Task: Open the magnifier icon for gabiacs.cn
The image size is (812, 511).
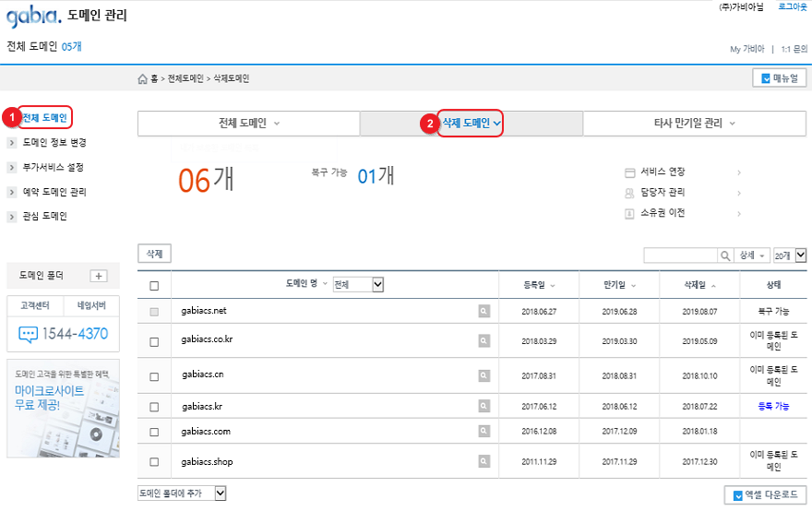Action: (x=484, y=375)
